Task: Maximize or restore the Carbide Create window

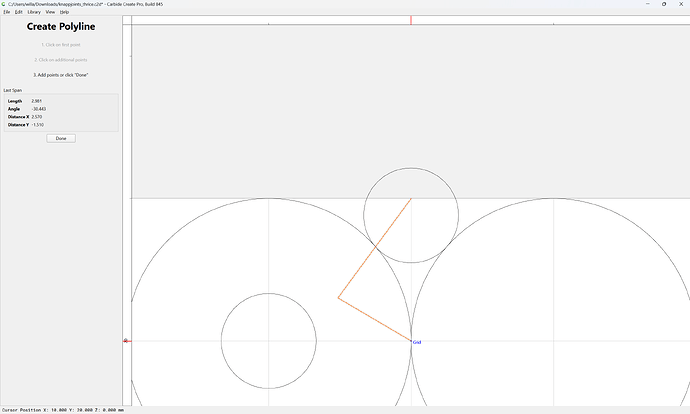Action: click(x=664, y=4)
